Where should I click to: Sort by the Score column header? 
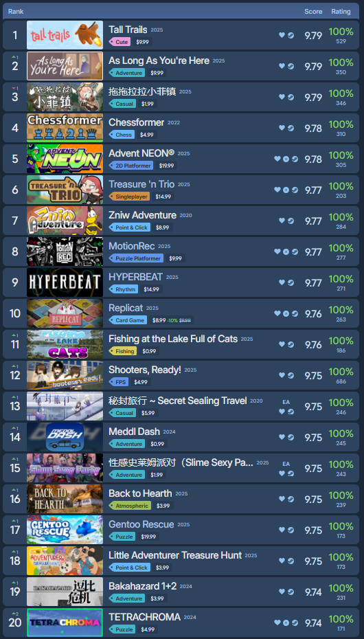click(x=313, y=12)
